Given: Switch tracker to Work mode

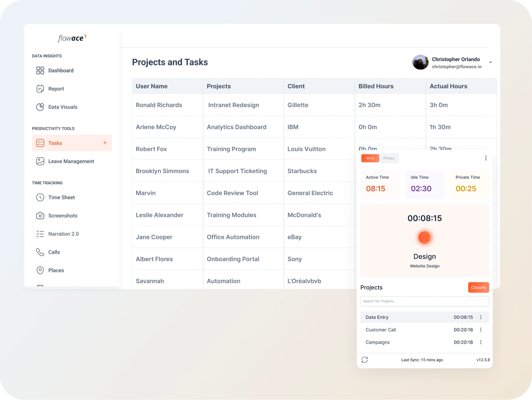Looking at the screenshot, I should (370, 158).
